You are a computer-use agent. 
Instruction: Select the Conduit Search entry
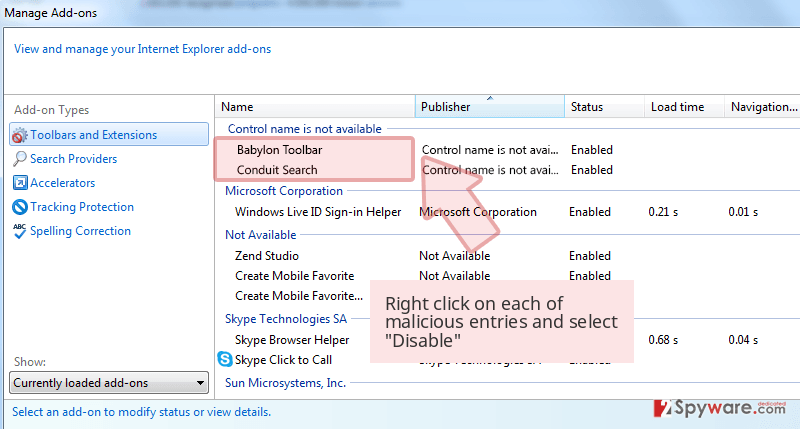pos(277,170)
